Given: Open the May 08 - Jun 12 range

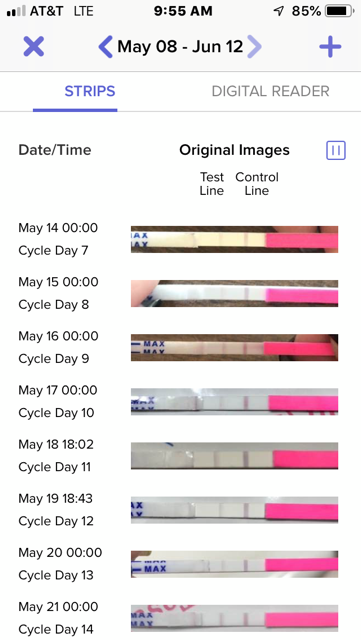Looking at the screenshot, I should [180, 47].
